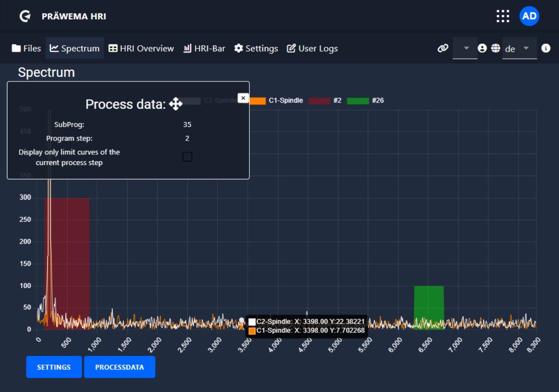The height and width of the screenshot is (392, 559).
Task: Click the blue SETTINGS button
Action: point(54,367)
